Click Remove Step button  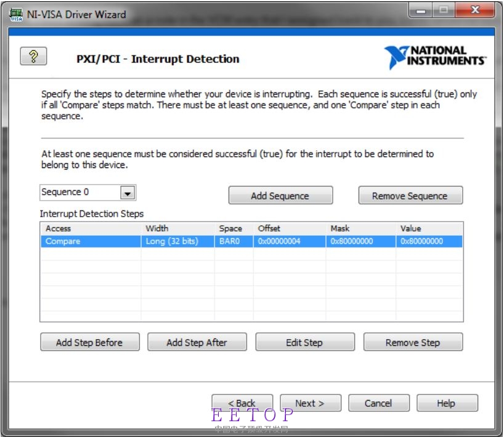[x=413, y=342]
